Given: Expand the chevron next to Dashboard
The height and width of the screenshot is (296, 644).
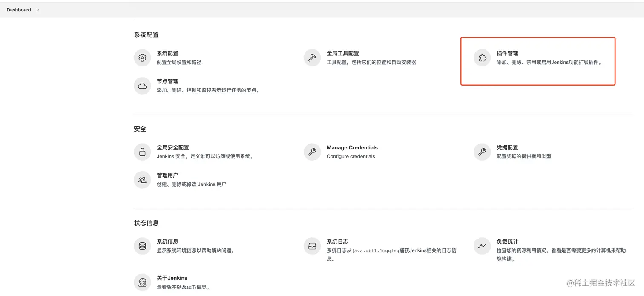Looking at the screenshot, I should pos(38,9).
